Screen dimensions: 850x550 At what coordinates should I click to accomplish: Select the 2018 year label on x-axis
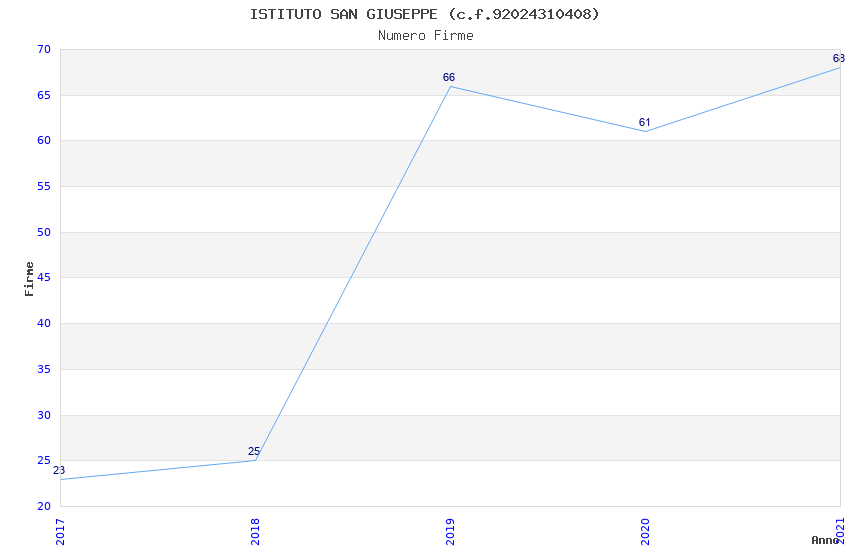[x=255, y=532]
